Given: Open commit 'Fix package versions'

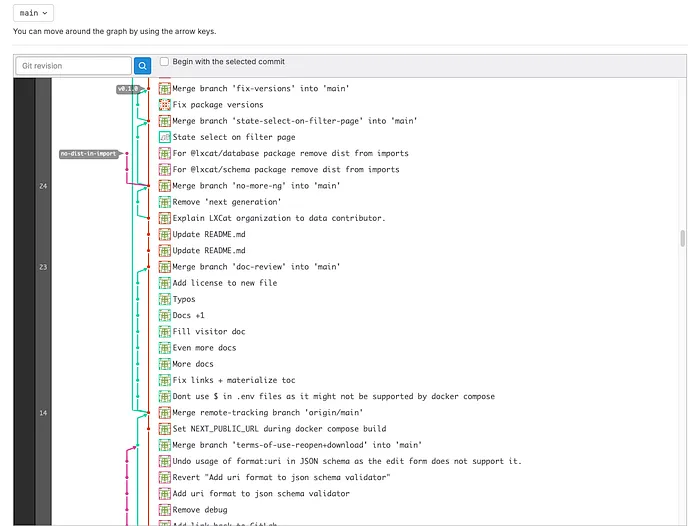Looking at the screenshot, I should 218,104.
